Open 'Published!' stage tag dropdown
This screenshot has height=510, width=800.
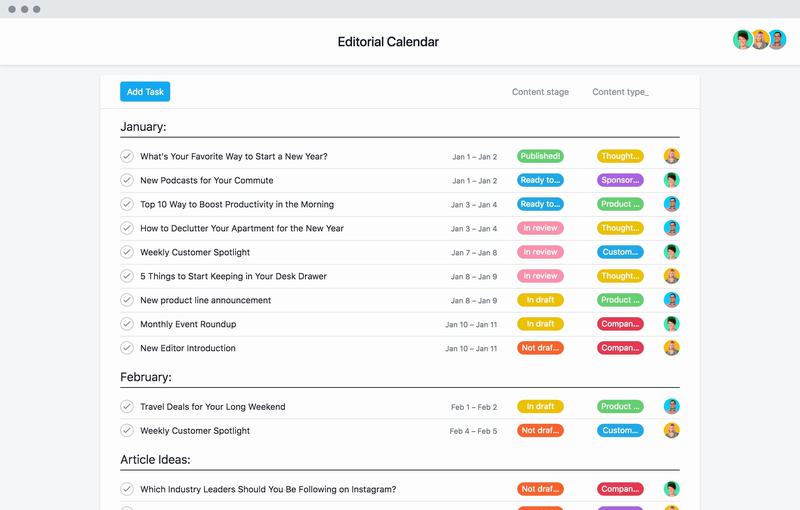point(540,156)
